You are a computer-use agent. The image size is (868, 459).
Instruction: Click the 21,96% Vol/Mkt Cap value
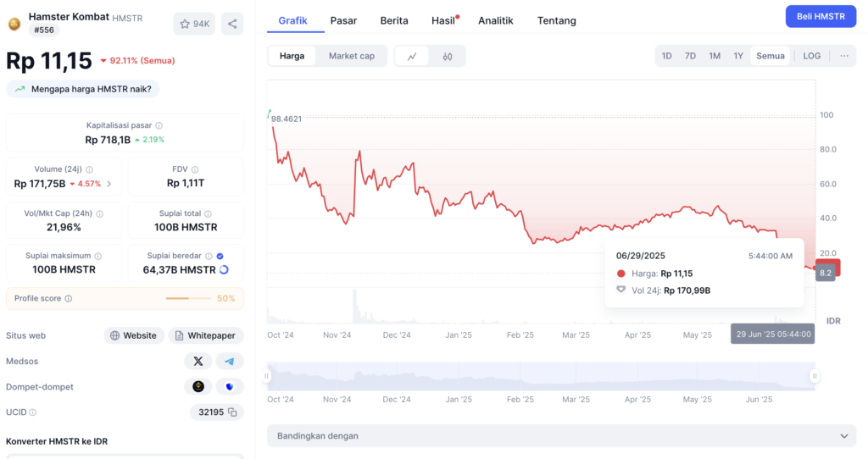point(64,227)
